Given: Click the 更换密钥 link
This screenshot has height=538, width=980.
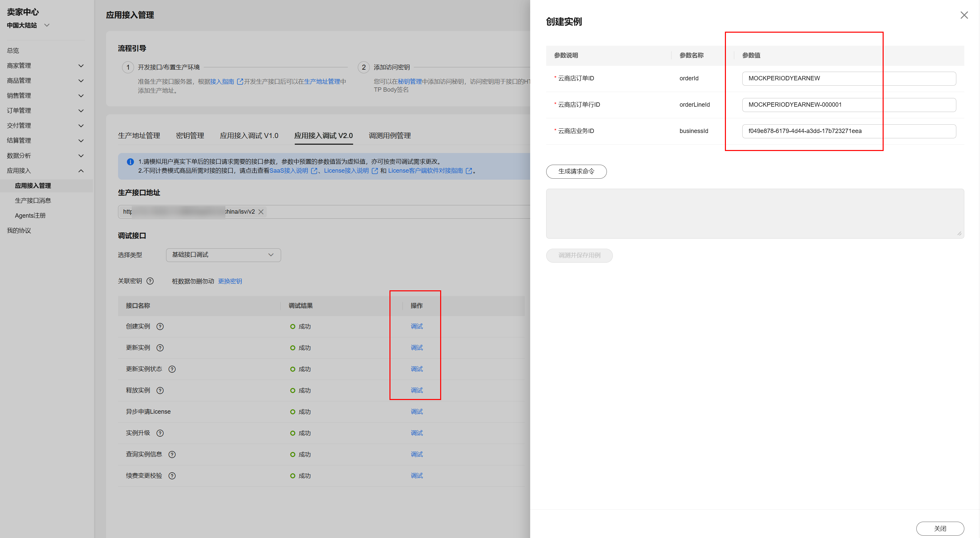Looking at the screenshot, I should pyautogui.click(x=230, y=281).
